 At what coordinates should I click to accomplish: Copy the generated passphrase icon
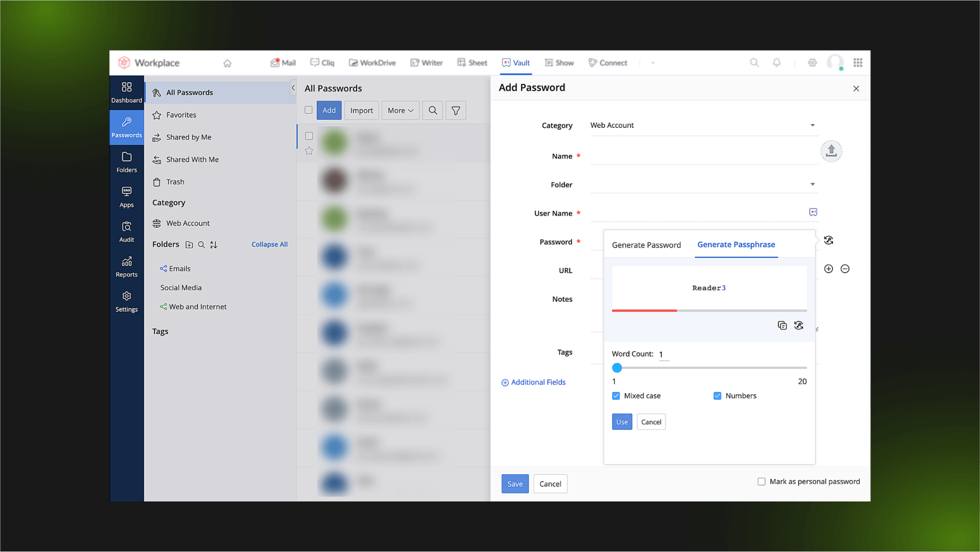[782, 325]
